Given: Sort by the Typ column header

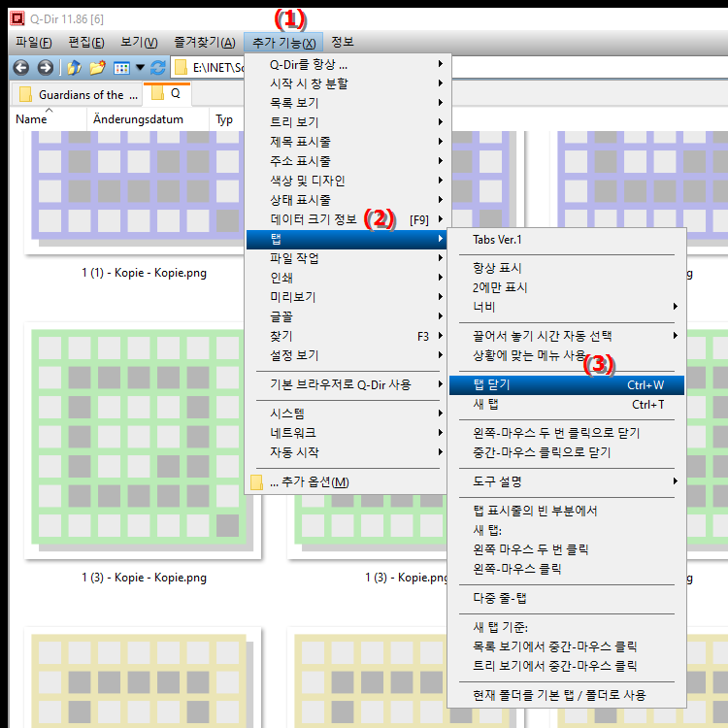Looking at the screenshot, I should pos(224,119).
